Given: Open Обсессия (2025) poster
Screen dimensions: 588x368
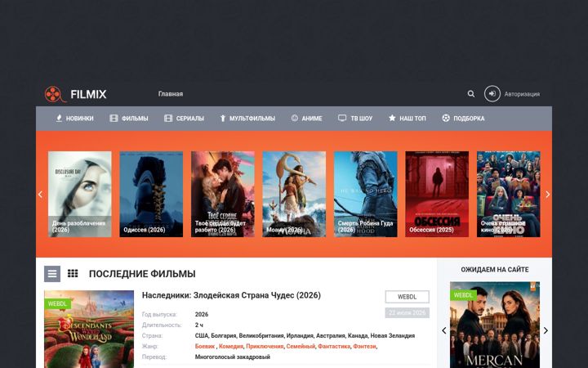Looking at the screenshot, I should (437, 194).
